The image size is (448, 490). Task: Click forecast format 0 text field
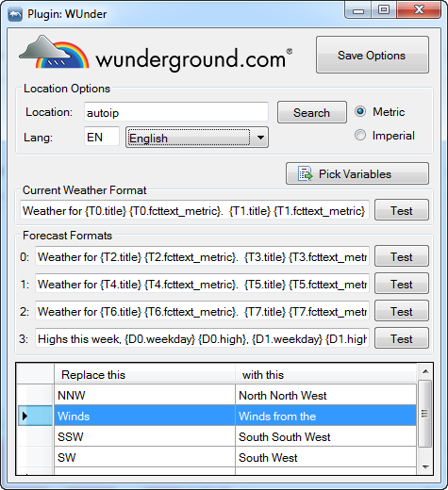point(202,256)
